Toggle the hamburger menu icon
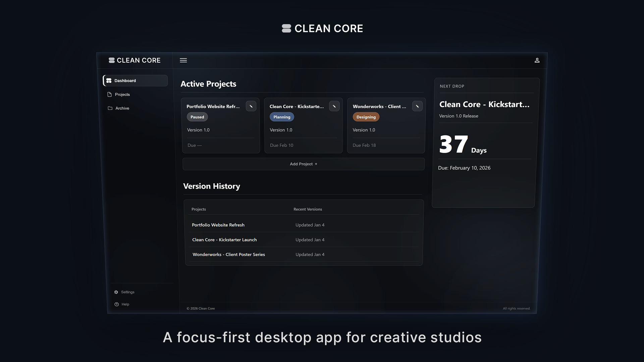The height and width of the screenshot is (362, 644). pyautogui.click(x=183, y=60)
